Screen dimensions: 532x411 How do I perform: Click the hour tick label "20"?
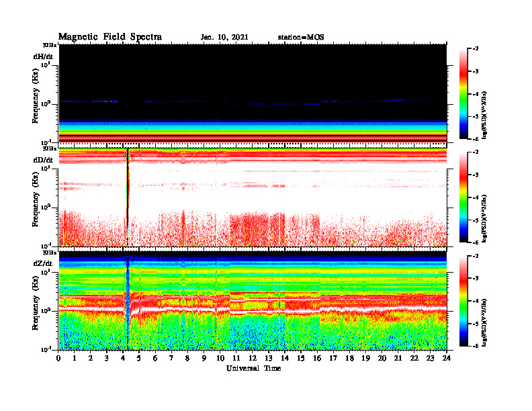pos(382,358)
